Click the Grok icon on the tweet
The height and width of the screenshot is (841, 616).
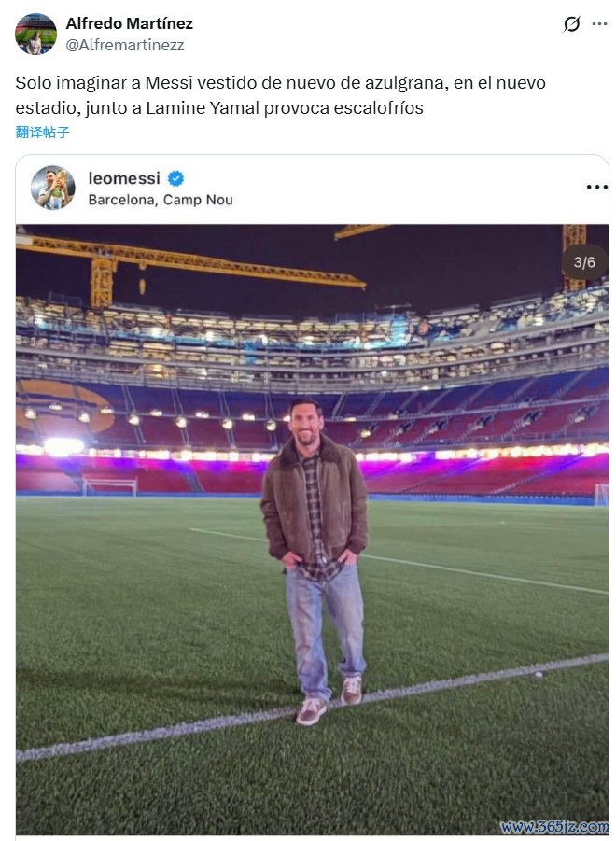[572, 24]
